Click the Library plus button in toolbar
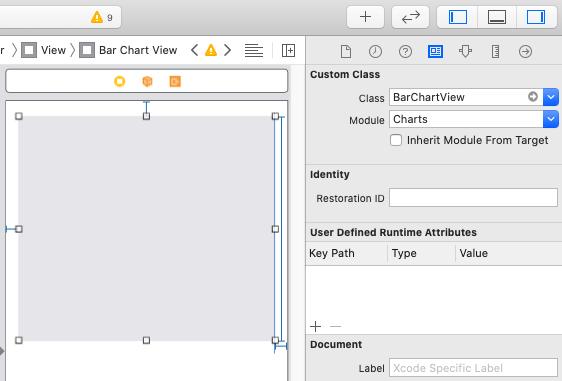The width and height of the screenshot is (562, 381). click(365, 17)
